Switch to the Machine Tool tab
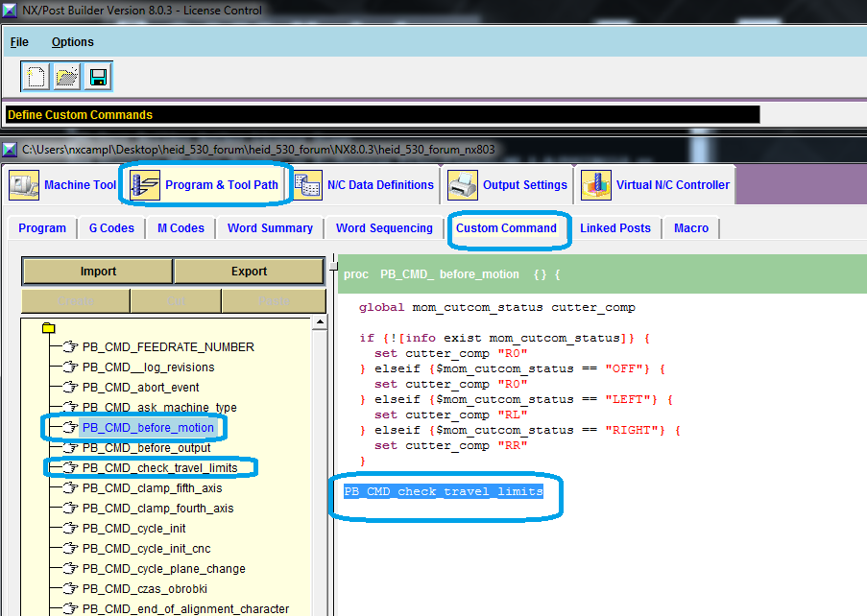This screenshot has height=616, width=867. pos(81,185)
